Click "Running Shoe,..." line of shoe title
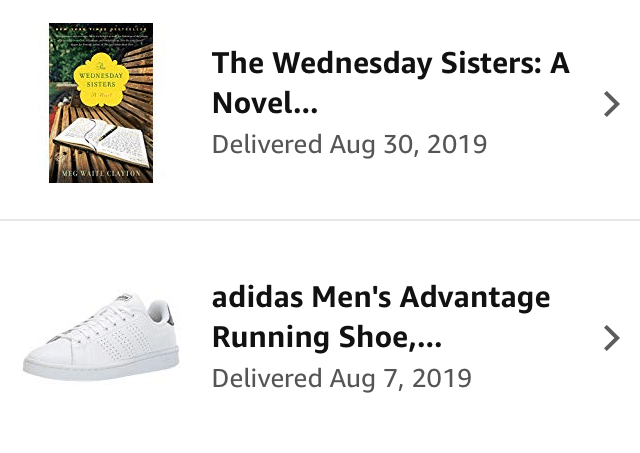The image size is (640, 453). coord(327,338)
